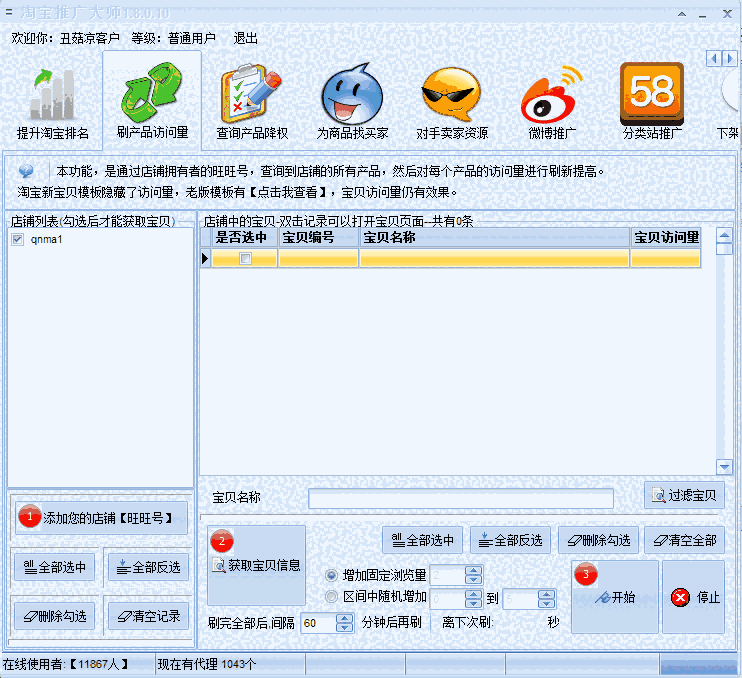Viewport: 742px width, 678px height.
Task: Focus the interval field showing 60
Action: click(318, 623)
